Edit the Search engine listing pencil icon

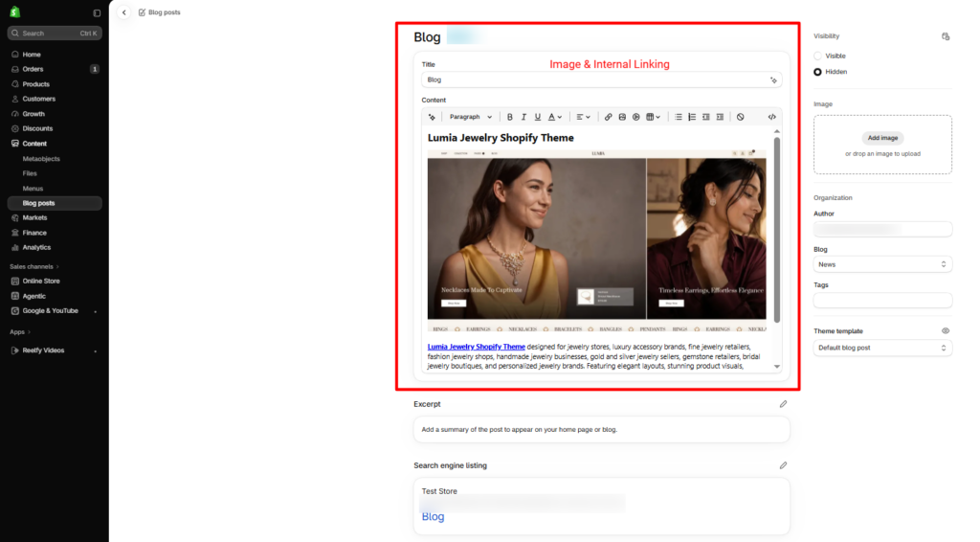tap(783, 465)
